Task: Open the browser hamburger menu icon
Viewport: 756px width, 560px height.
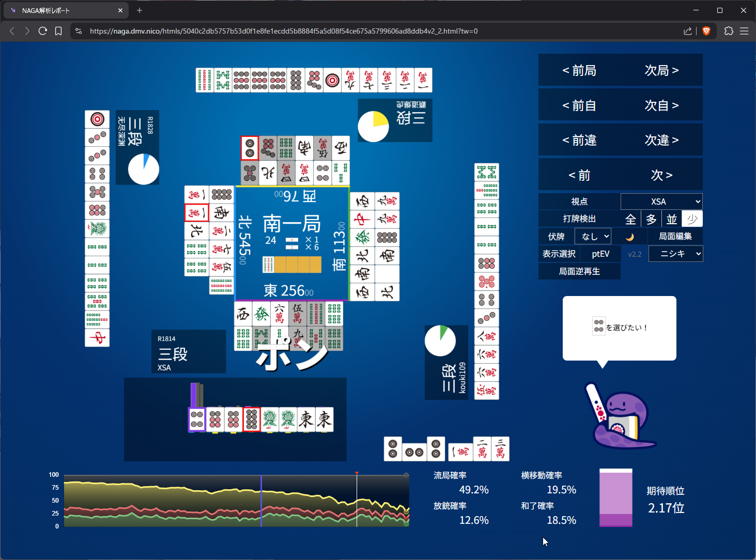Action: click(744, 31)
